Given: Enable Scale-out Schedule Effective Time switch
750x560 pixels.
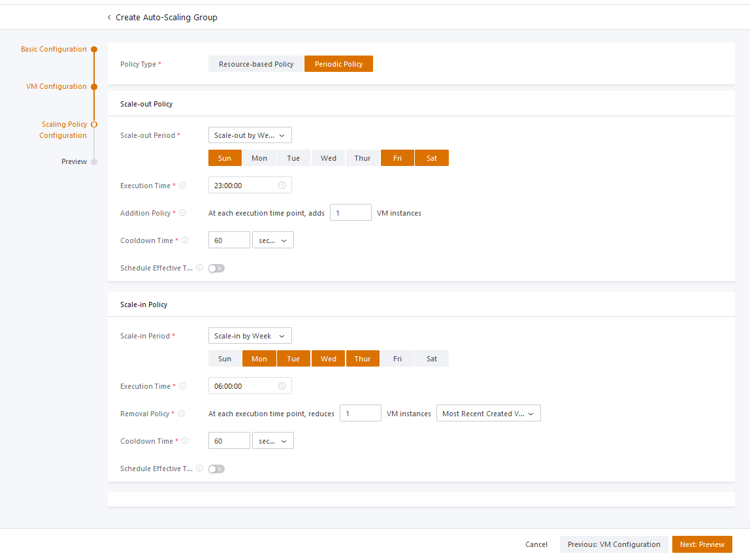Looking at the screenshot, I should coord(216,269).
